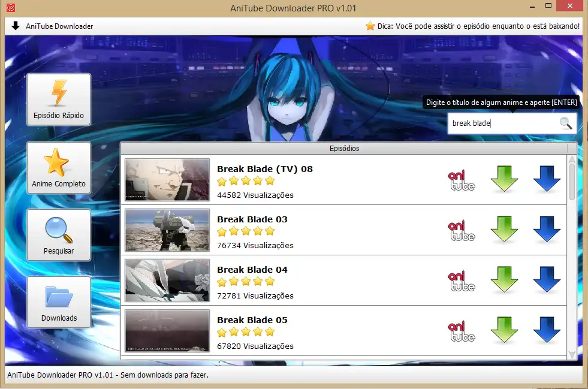This screenshot has width=588, height=389.
Task: Click blue download arrow for Break Blade 05
Action: click(x=547, y=330)
